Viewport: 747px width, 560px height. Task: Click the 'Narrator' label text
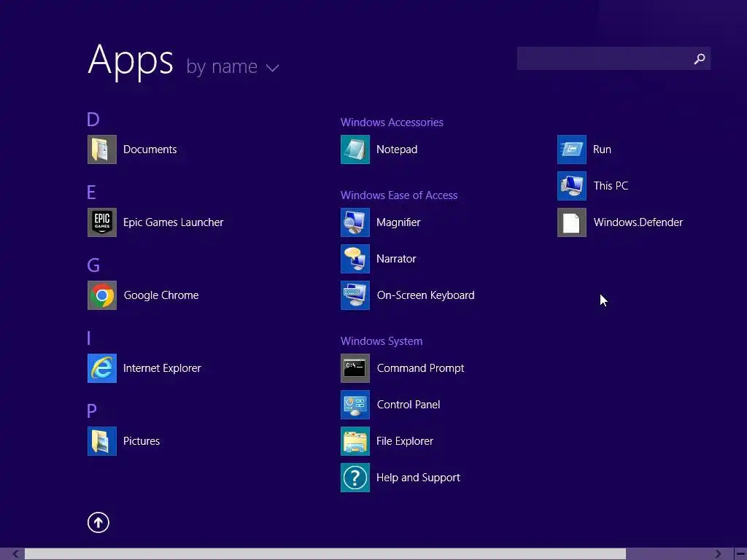[x=396, y=259]
